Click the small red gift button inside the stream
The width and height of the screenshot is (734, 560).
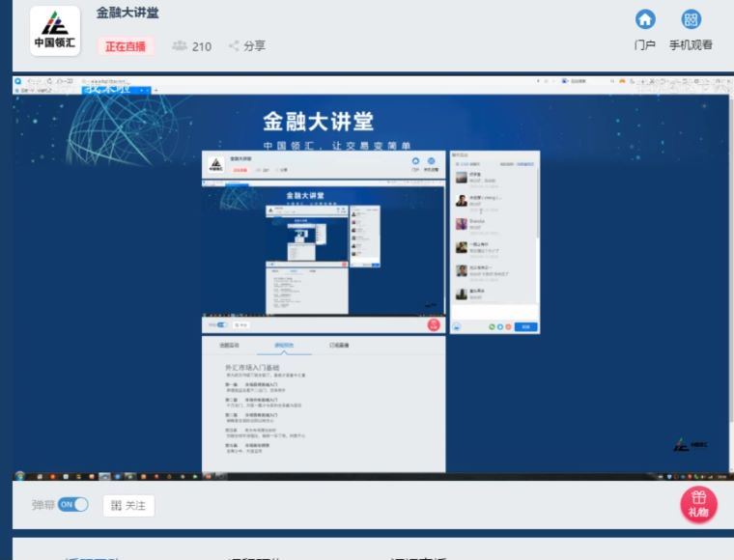click(434, 324)
